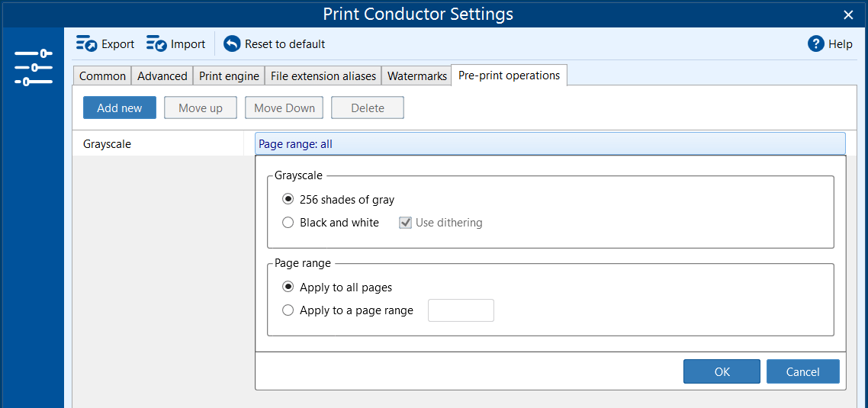This screenshot has width=868, height=408.
Task: Go to the Print engine tab
Action: tap(229, 76)
